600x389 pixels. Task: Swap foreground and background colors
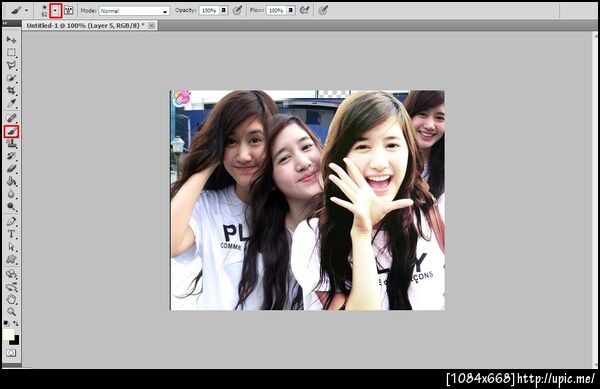pyautogui.click(x=16, y=324)
